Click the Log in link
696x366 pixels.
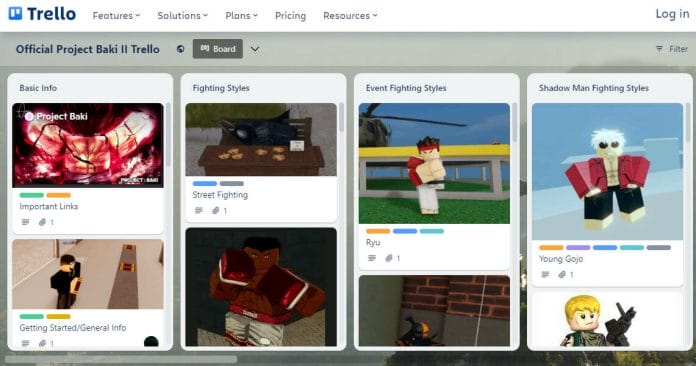[x=672, y=14]
